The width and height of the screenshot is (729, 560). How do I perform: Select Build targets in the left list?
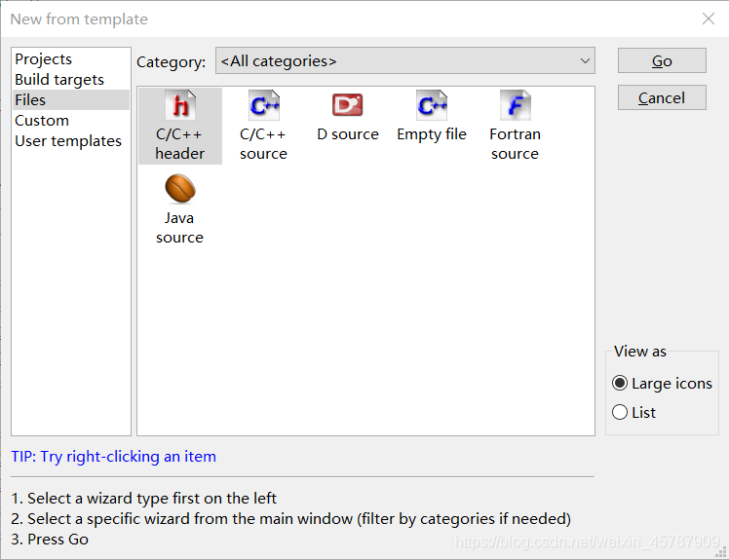(x=59, y=80)
